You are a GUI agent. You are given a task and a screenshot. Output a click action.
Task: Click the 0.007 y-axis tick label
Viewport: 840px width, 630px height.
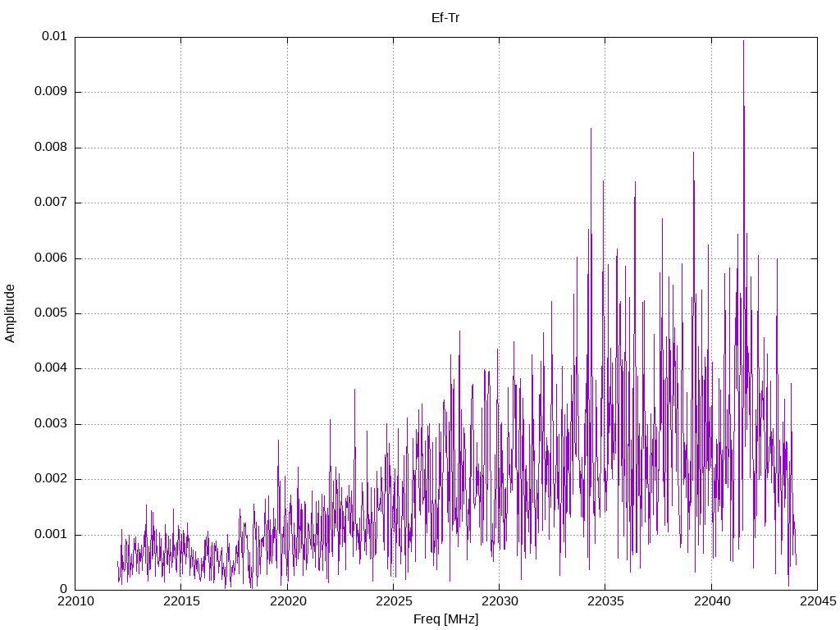pos(50,203)
